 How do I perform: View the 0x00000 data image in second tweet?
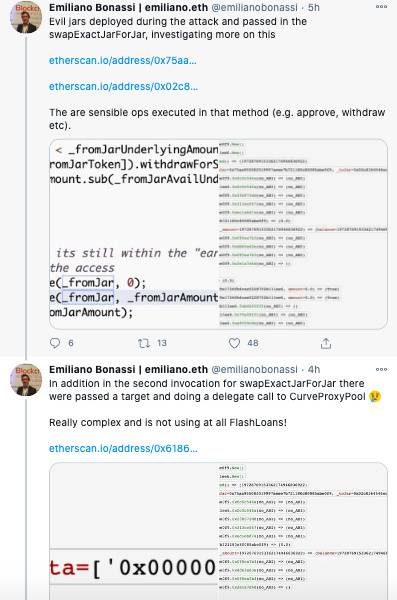(134, 531)
